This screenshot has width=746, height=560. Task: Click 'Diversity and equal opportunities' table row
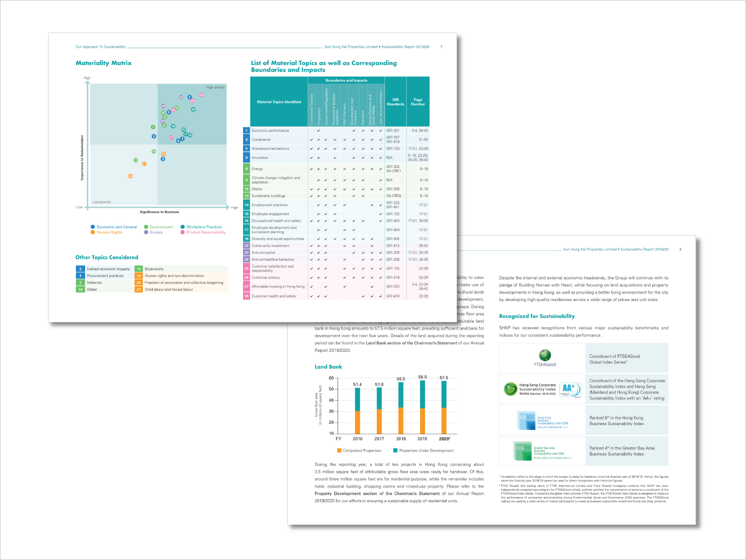(x=336, y=239)
